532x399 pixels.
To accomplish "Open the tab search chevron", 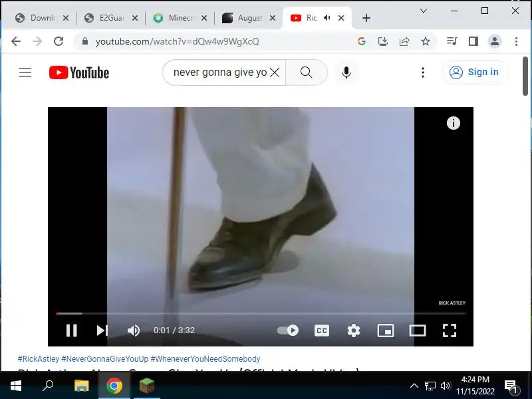I will (424, 11).
